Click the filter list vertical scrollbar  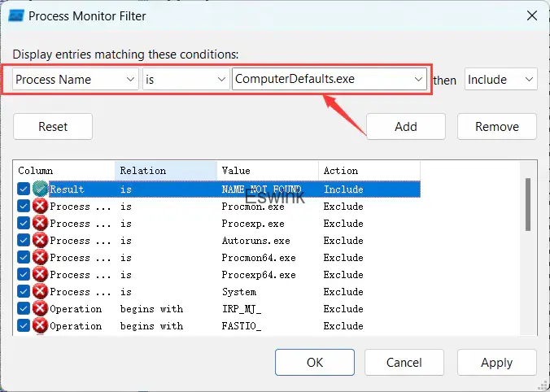click(528, 203)
